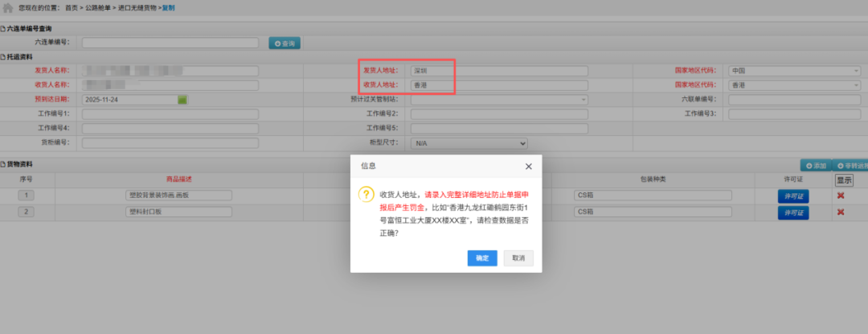Focus the 工作编号2 input field
868x334 pixels.
[x=499, y=114]
